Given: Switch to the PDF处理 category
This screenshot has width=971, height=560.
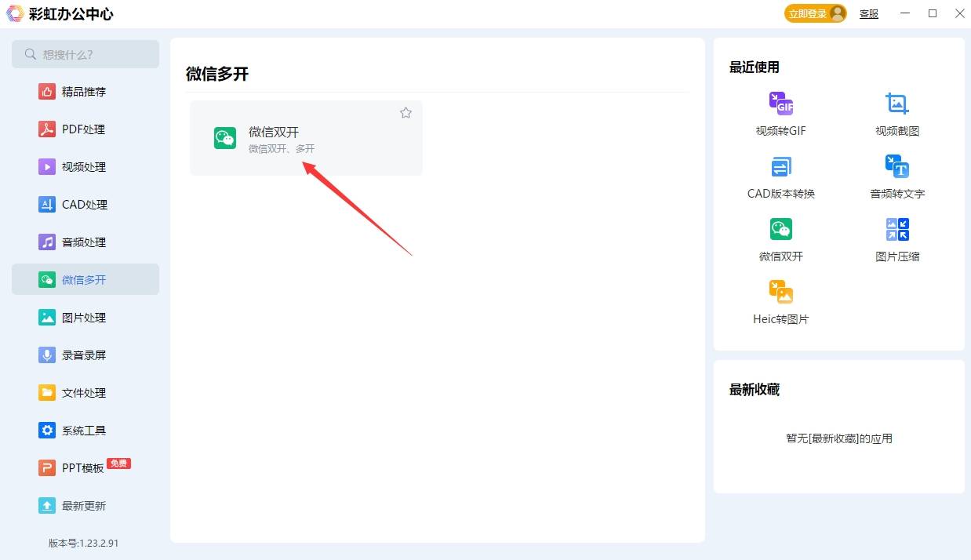Looking at the screenshot, I should point(84,129).
